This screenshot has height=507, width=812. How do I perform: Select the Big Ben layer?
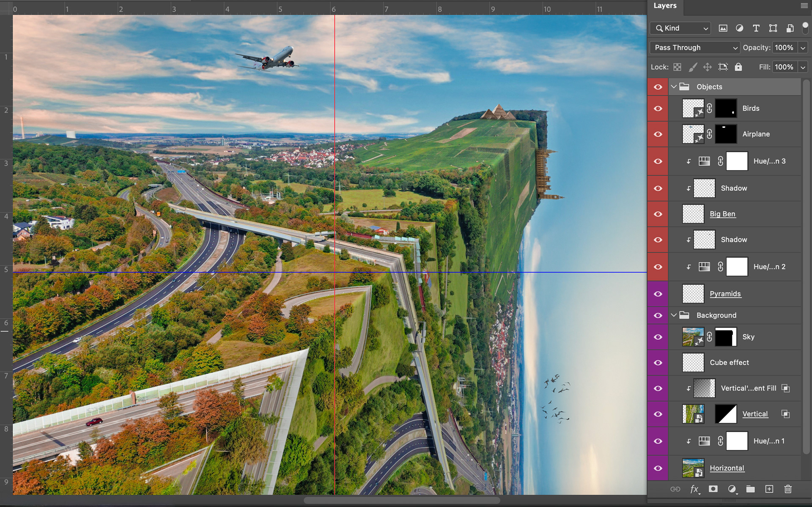pyautogui.click(x=722, y=214)
